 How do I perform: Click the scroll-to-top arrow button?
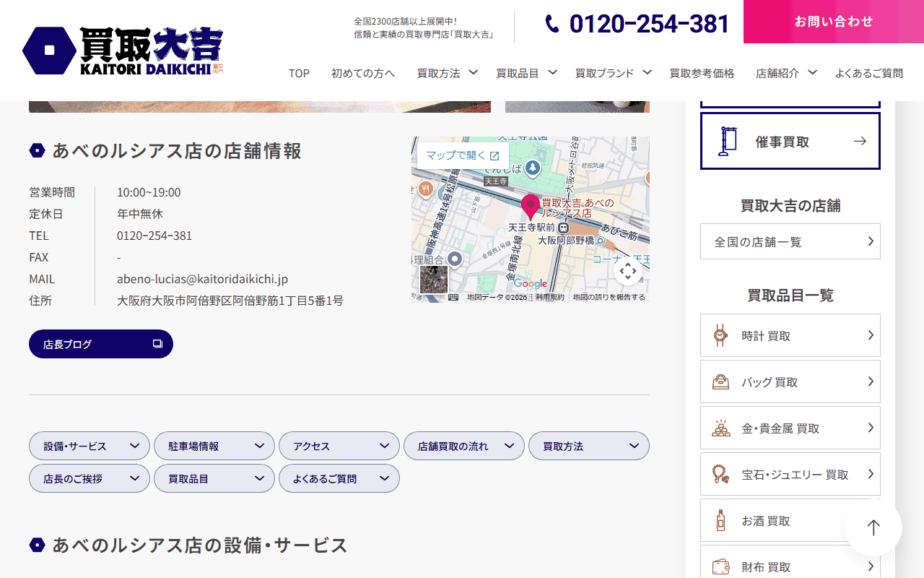[x=873, y=527]
